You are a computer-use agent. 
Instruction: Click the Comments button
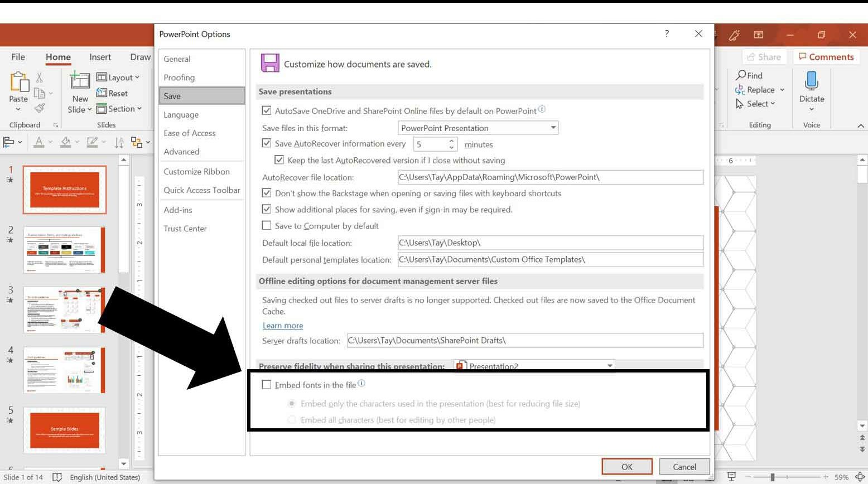[826, 57]
